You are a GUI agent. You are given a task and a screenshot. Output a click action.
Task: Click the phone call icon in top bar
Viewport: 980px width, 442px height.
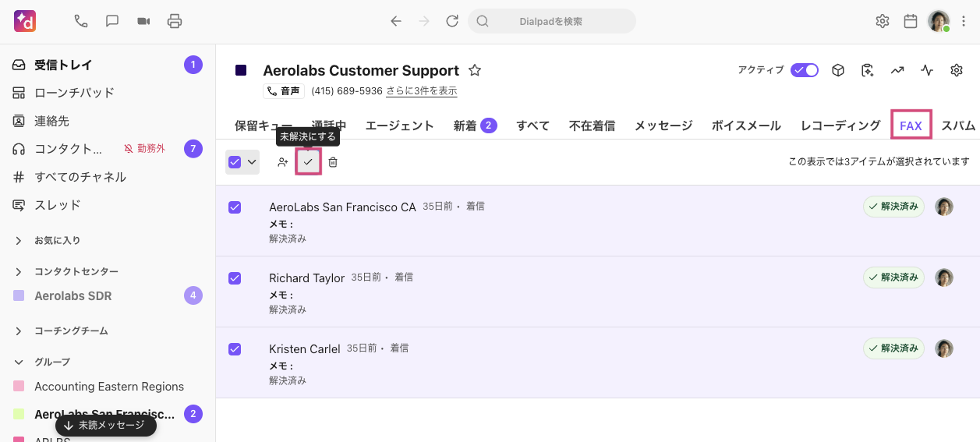[81, 21]
